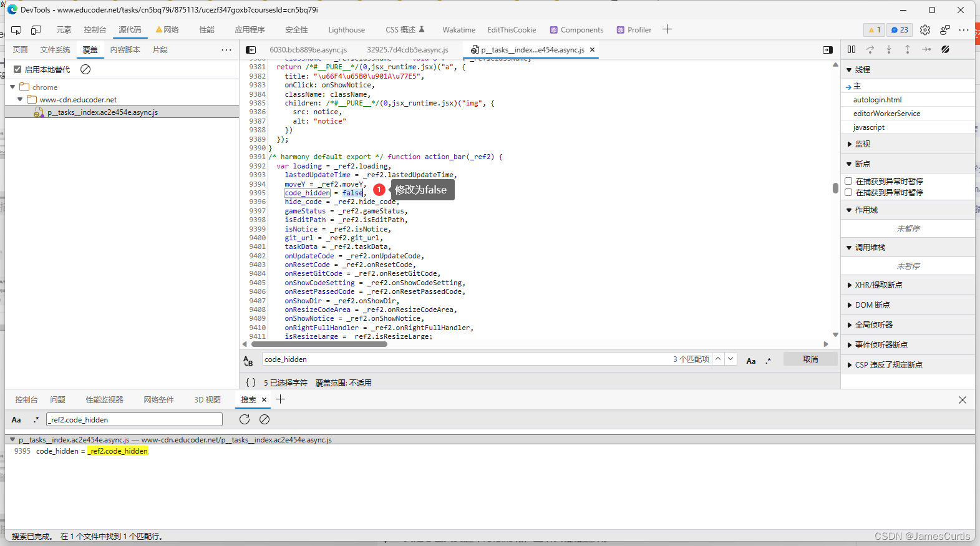This screenshot has width=980, height=546.
Task: Collapse the www-cdn.educoder.net folder
Action: [20, 99]
